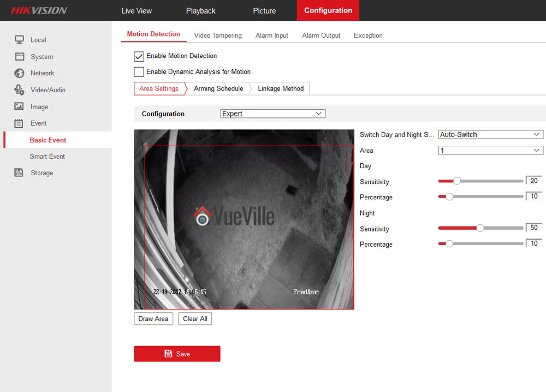Open Network via its globe icon

(19, 73)
